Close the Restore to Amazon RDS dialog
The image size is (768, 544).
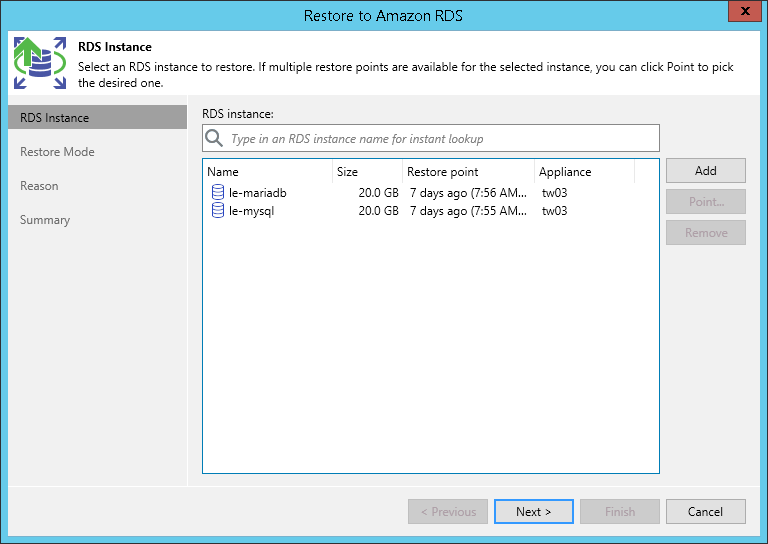745,11
